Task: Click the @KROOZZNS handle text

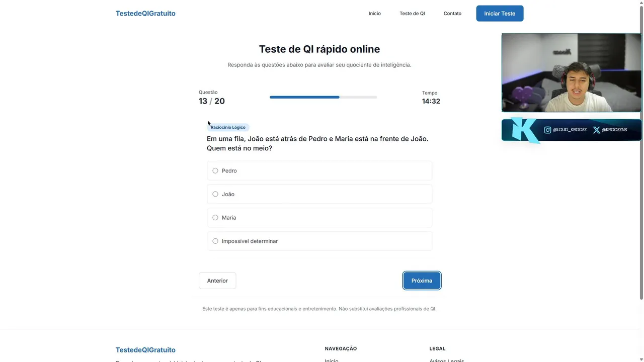Action: pos(614,130)
